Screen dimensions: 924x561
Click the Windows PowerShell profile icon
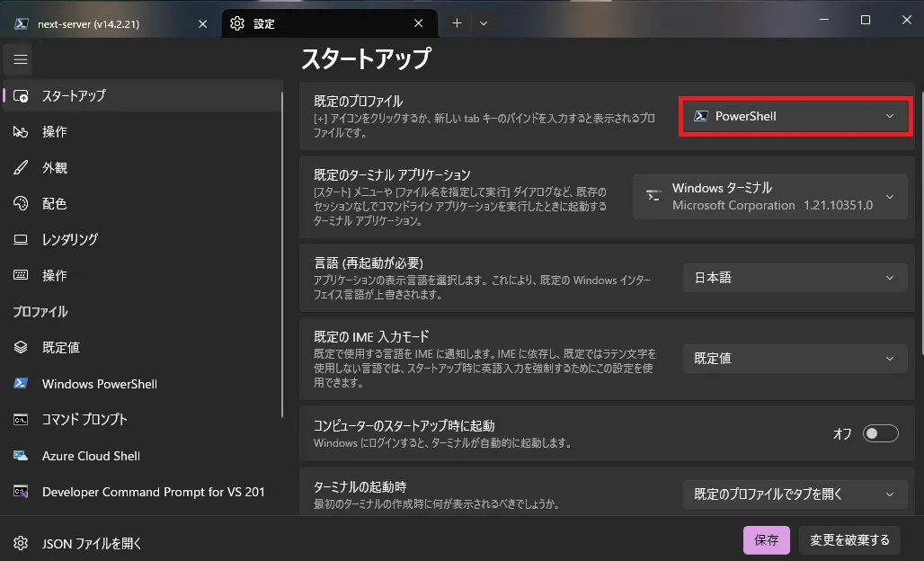[x=21, y=384]
